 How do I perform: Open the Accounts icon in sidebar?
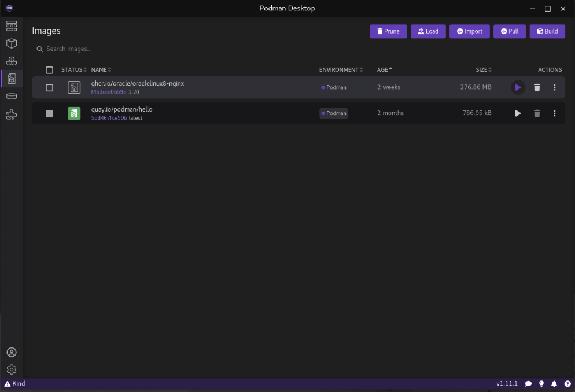(12, 353)
